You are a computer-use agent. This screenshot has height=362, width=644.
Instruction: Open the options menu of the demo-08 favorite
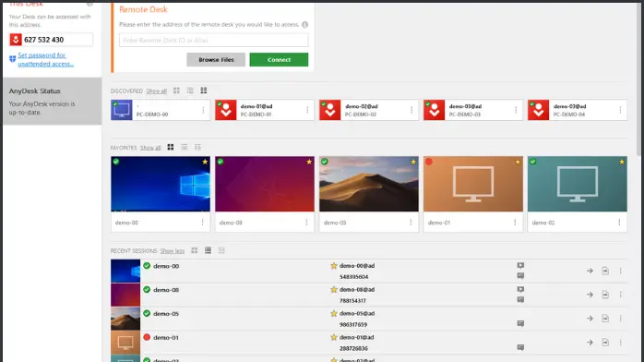[x=306, y=223]
